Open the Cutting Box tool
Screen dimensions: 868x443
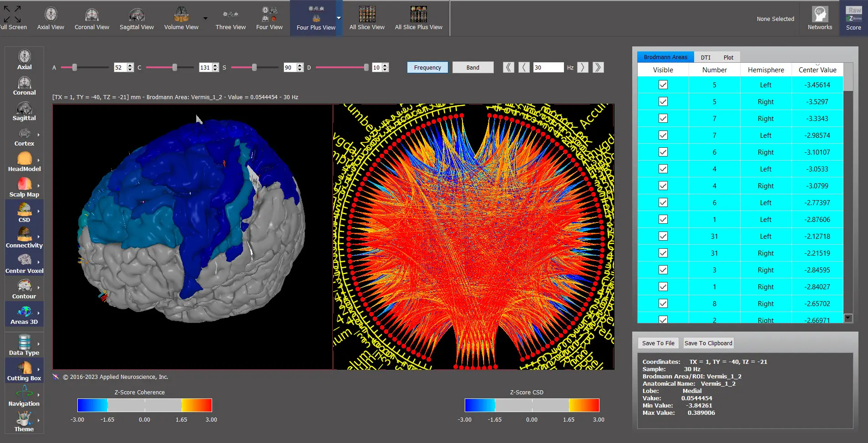(x=24, y=371)
